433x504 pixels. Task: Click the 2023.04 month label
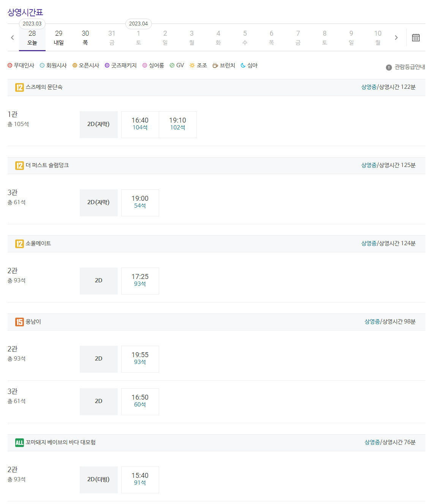(139, 24)
